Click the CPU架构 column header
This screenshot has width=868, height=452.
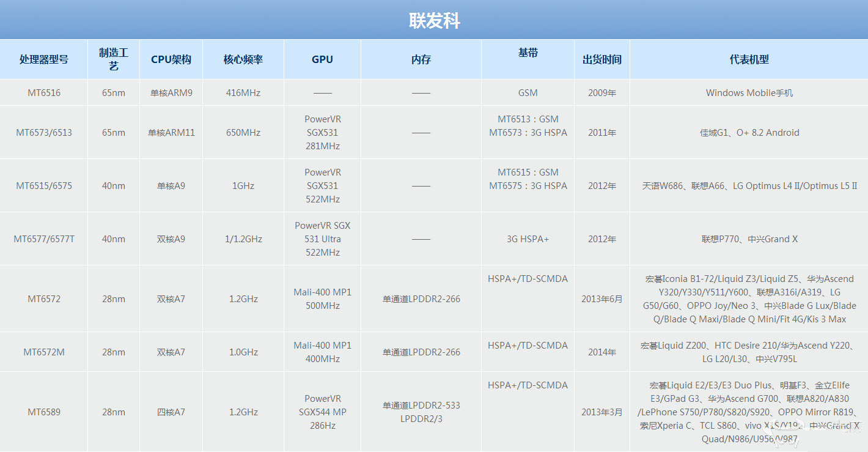pyautogui.click(x=171, y=59)
